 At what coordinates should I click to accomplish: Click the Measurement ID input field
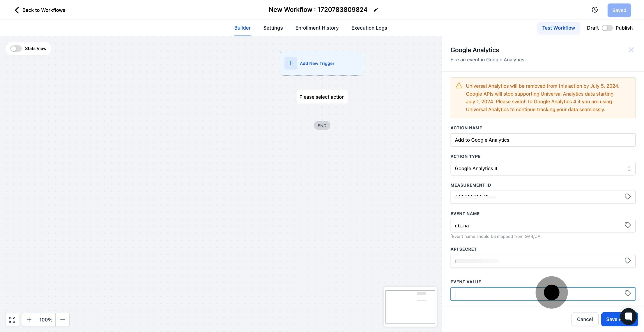[x=543, y=197]
